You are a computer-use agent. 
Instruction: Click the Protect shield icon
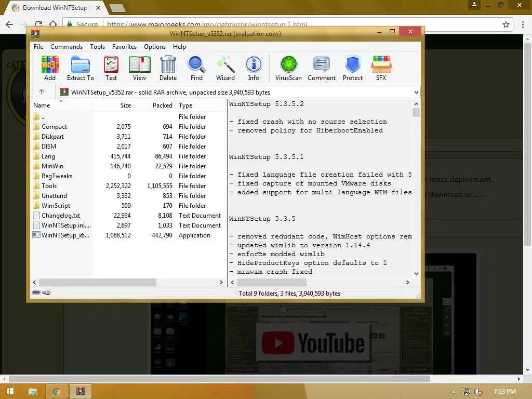click(x=353, y=68)
